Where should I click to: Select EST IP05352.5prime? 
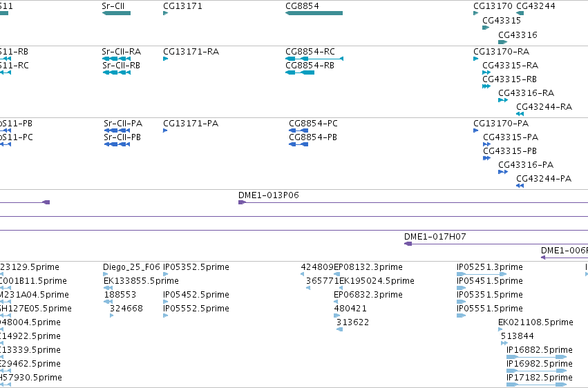click(x=196, y=267)
